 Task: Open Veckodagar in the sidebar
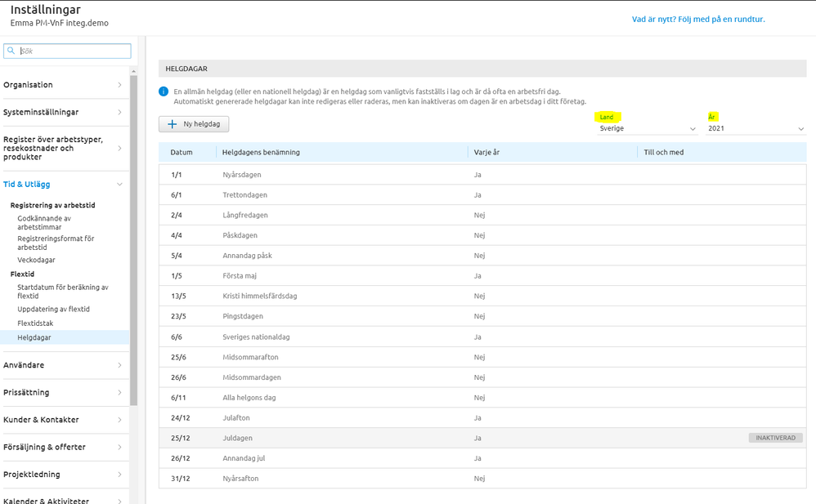click(36, 261)
